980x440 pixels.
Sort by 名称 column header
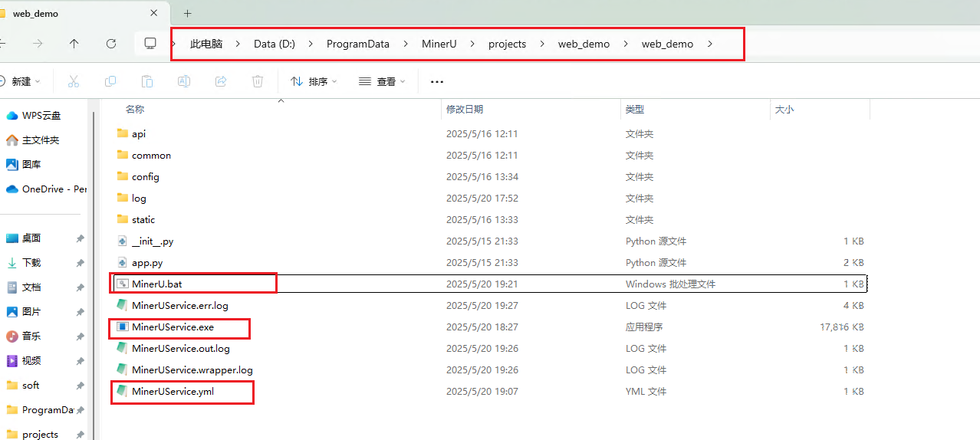click(x=135, y=110)
